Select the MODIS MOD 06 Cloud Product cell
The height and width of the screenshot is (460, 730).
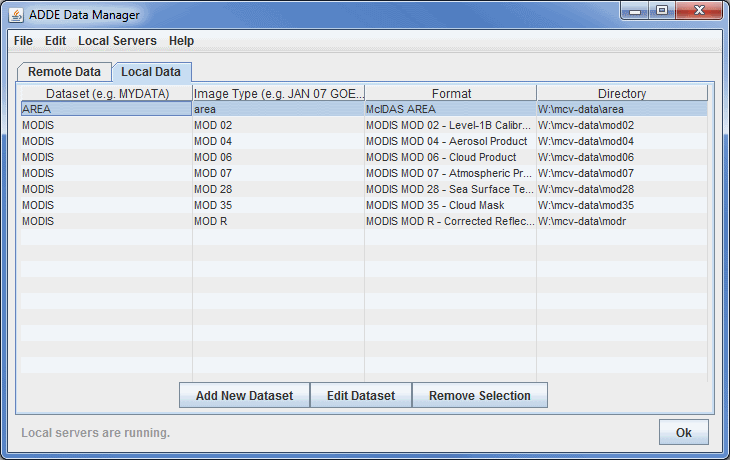coord(451,157)
